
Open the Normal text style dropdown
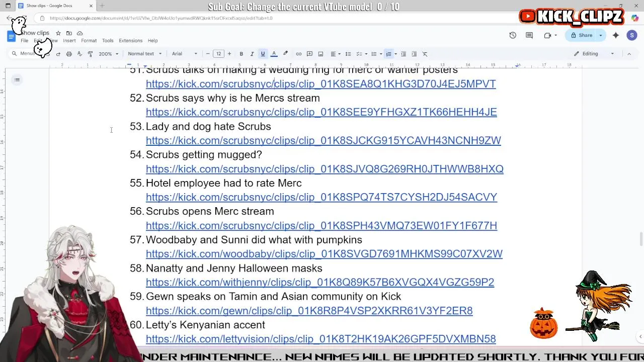click(x=144, y=54)
